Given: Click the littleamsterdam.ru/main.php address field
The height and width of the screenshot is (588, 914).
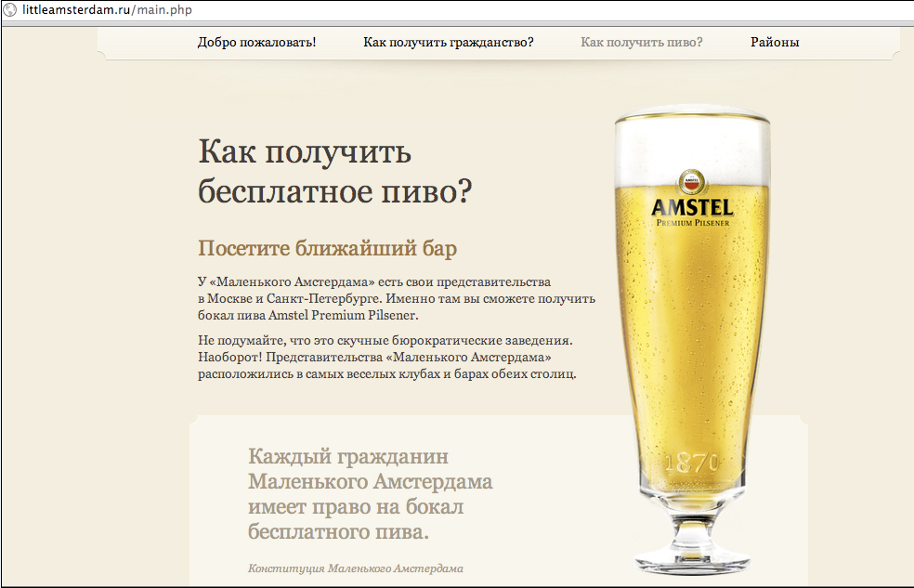Looking at the screenshot, I should point(107,10).
